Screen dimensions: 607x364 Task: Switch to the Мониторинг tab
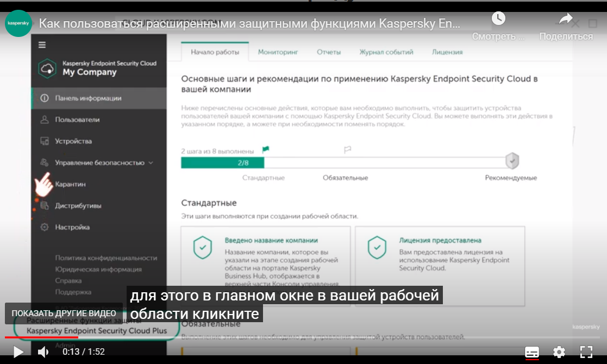[278, 52]
